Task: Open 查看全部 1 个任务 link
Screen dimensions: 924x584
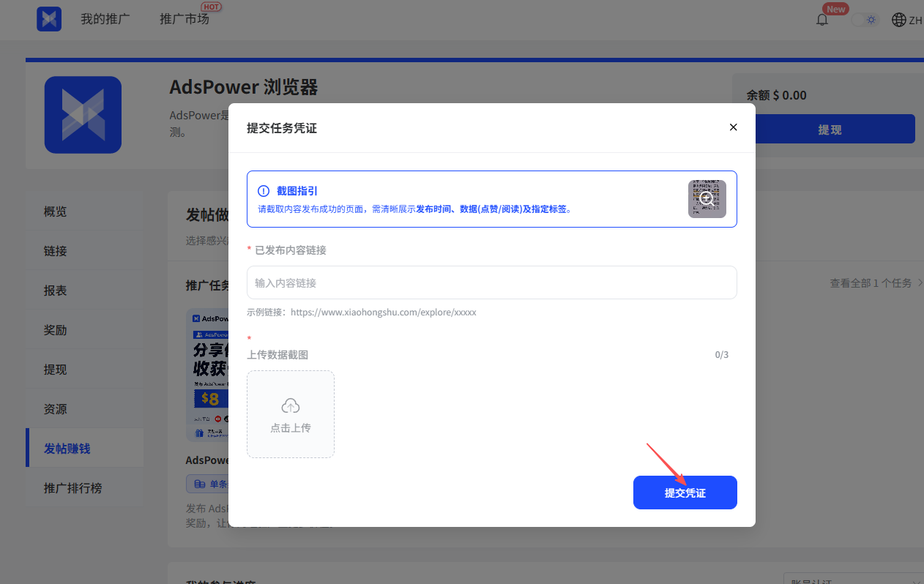Action: coord(876,283)
